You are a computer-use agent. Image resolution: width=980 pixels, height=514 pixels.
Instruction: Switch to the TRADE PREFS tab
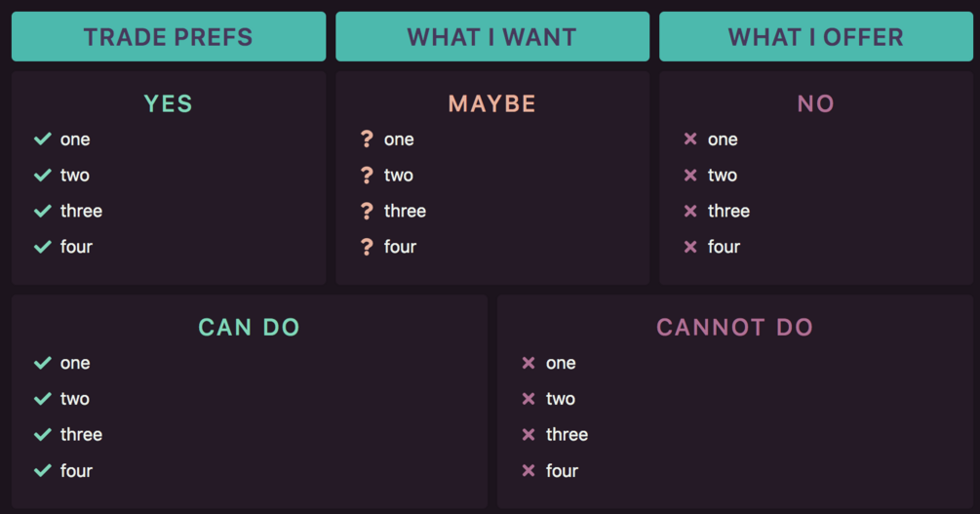pyautogui.click(x=168, y=37)
